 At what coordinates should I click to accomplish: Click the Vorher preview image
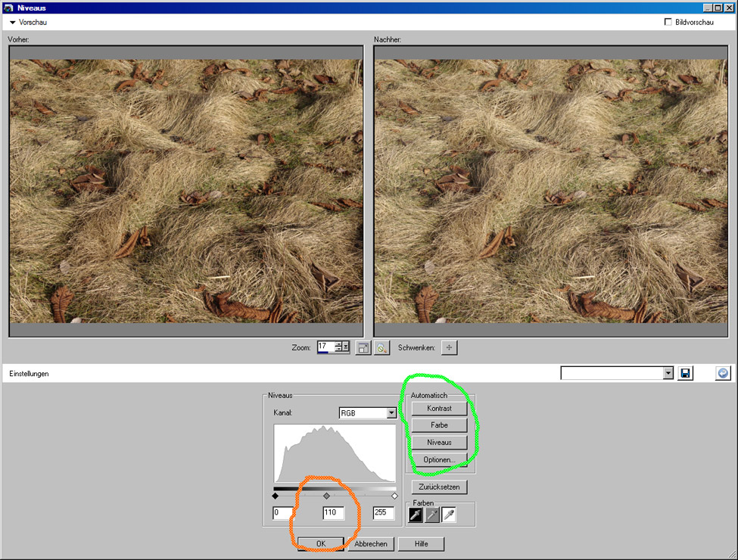point(186,191)
